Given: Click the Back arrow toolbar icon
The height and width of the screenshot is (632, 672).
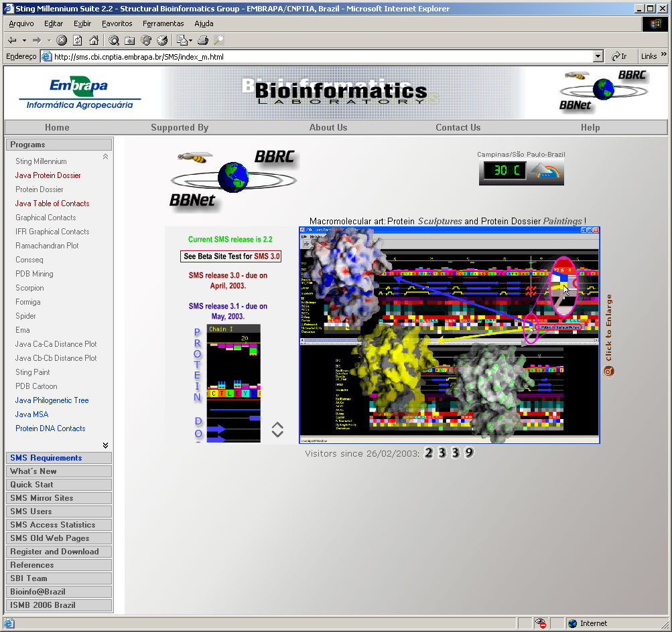Looking at the screenshot, I should pos(12,40).
